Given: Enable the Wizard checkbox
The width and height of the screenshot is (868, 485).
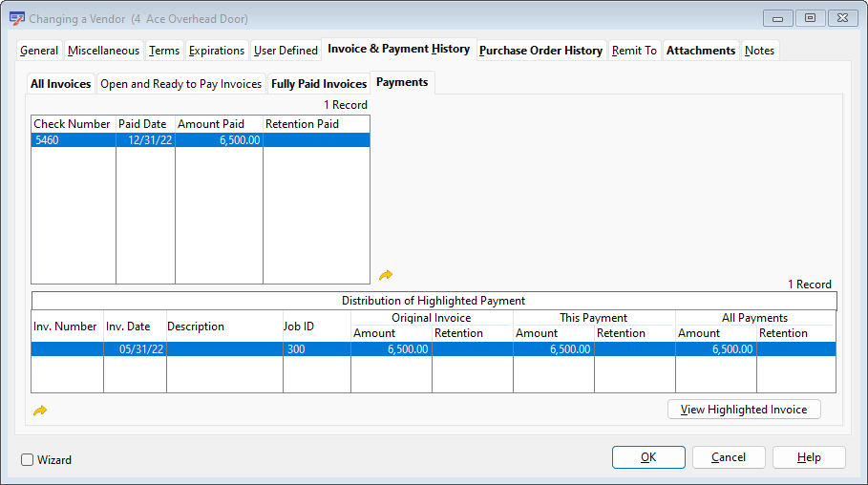Looking at the screenshot, I should [28, 459].
